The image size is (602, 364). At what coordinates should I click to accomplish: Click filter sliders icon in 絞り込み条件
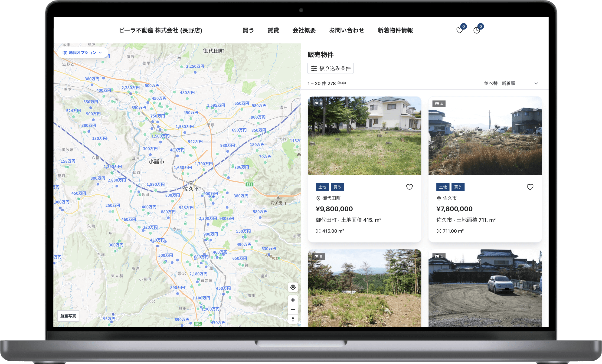[x=314, y=68]
